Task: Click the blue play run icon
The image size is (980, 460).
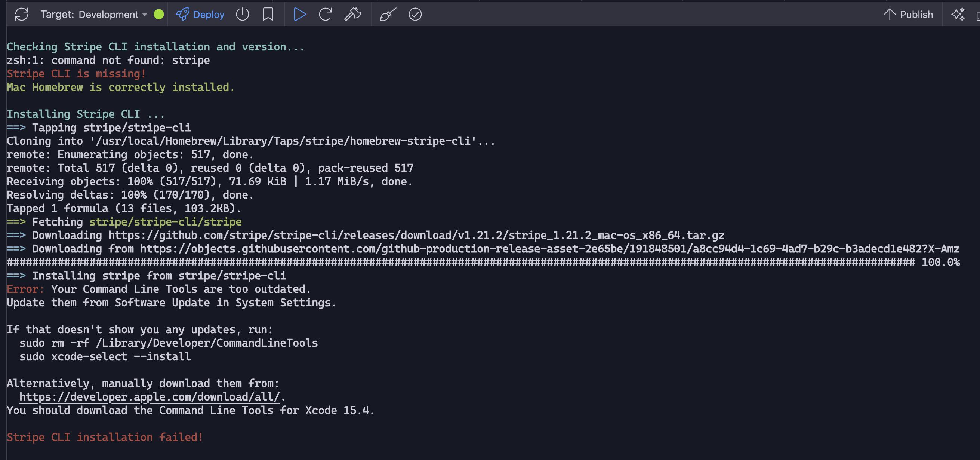Action: coord(300,15)
